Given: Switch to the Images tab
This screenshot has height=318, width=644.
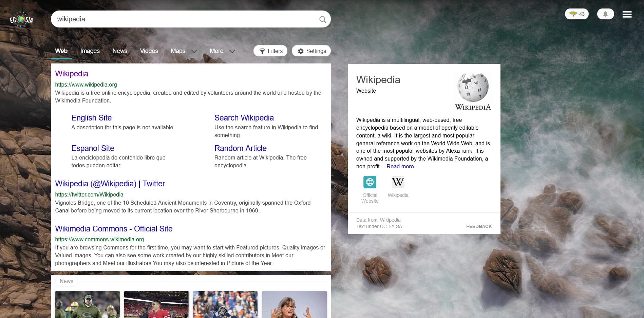Looking at the screenshot, I should click(x=90, y=51).
